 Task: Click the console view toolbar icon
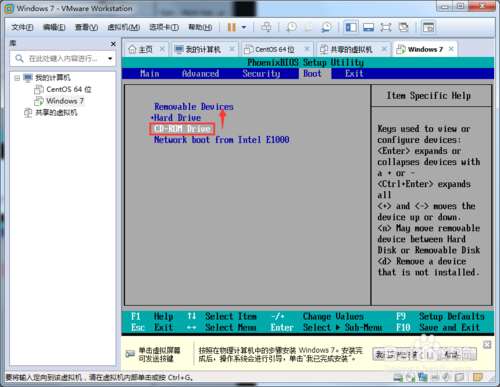click(x=429, y=27)
